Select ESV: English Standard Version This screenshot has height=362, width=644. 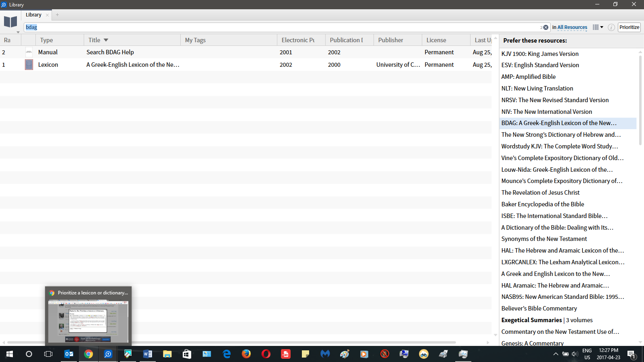(x=540, y=65)
